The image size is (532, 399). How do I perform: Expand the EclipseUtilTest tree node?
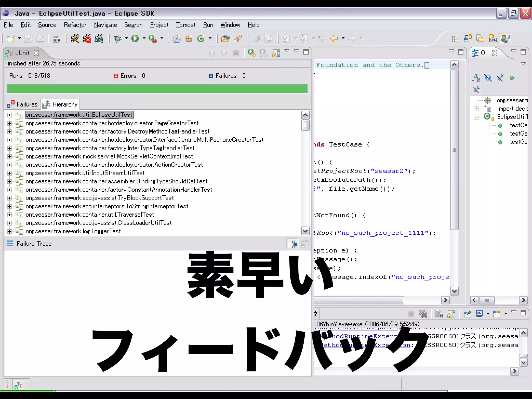click(10, 115)
